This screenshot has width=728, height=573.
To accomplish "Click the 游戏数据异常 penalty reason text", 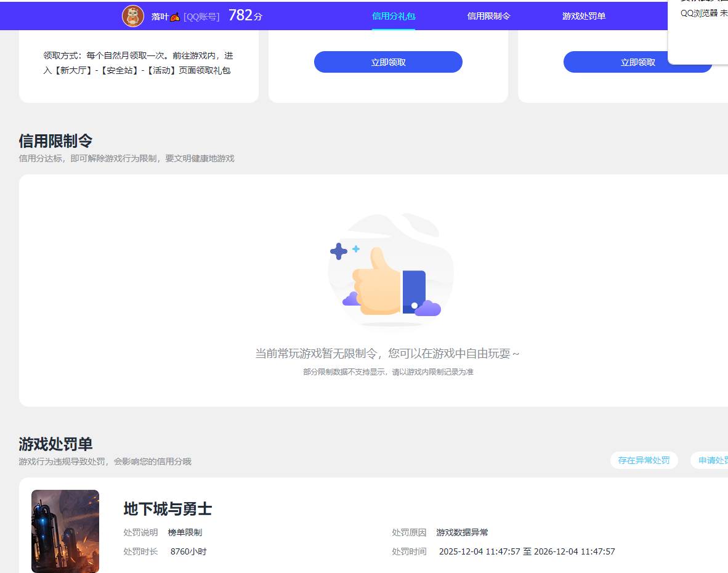I will click(461, 532).
